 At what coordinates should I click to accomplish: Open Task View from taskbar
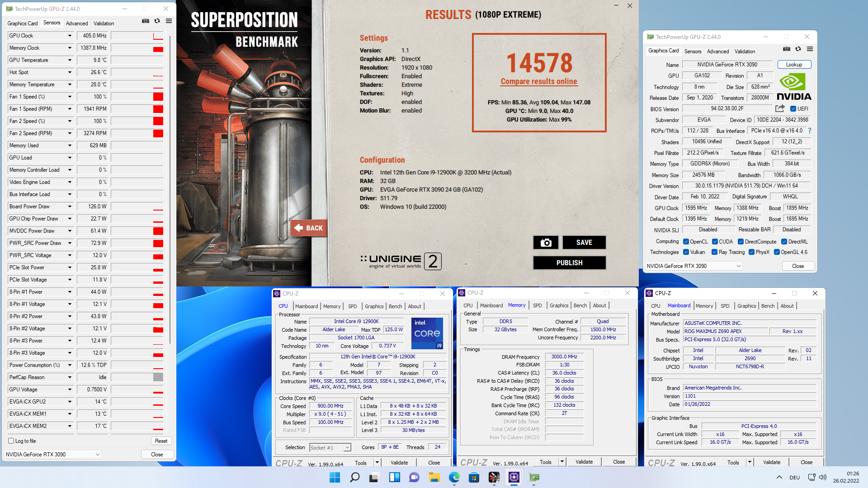(374, 477)
